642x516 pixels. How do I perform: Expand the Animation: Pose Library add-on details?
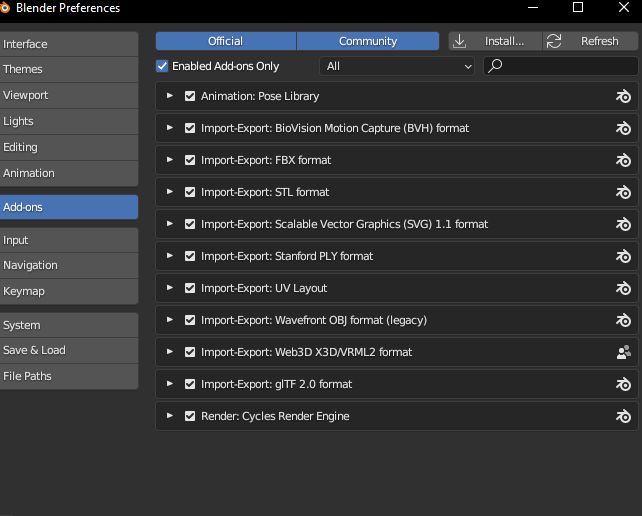tap(170, 96)
